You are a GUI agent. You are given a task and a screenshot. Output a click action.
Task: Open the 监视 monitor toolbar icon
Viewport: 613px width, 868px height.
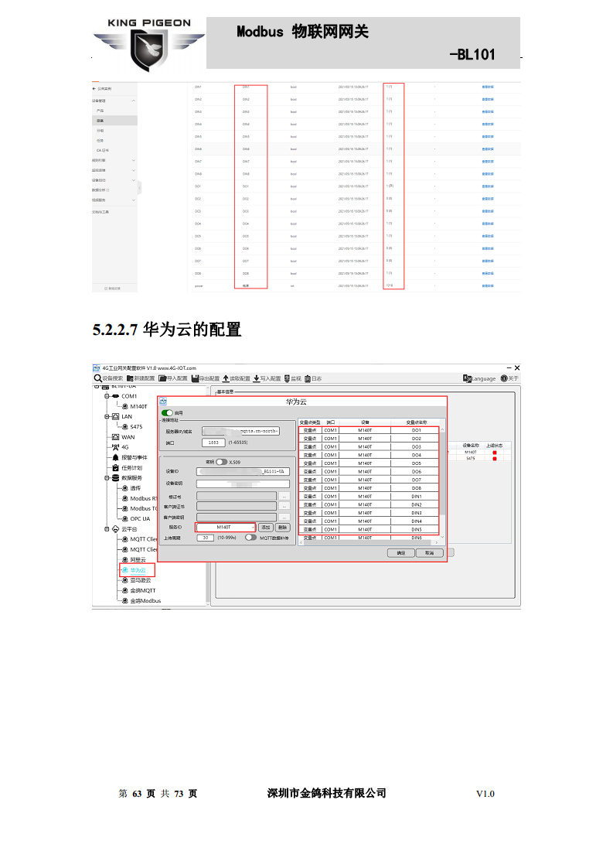287,378
